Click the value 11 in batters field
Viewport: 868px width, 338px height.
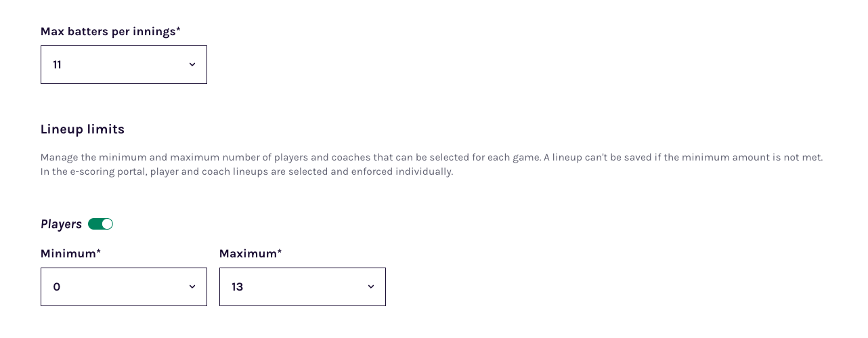[58, 65]
